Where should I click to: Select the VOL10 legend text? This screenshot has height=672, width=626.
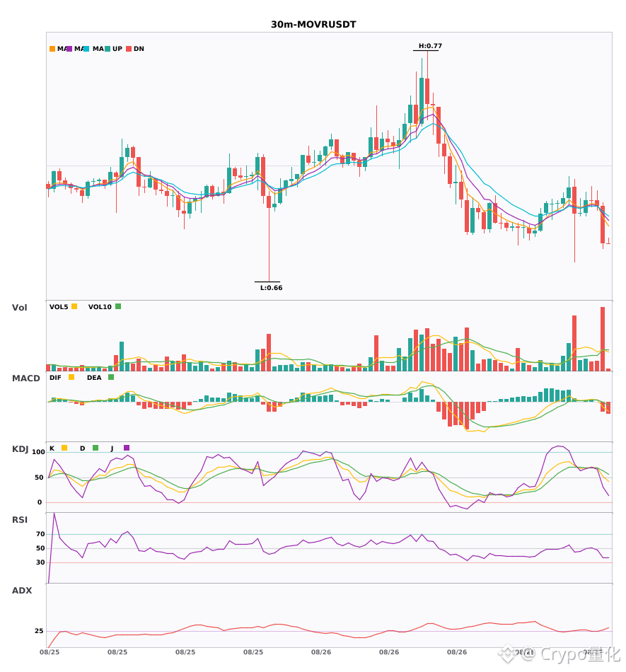[100, 307]
